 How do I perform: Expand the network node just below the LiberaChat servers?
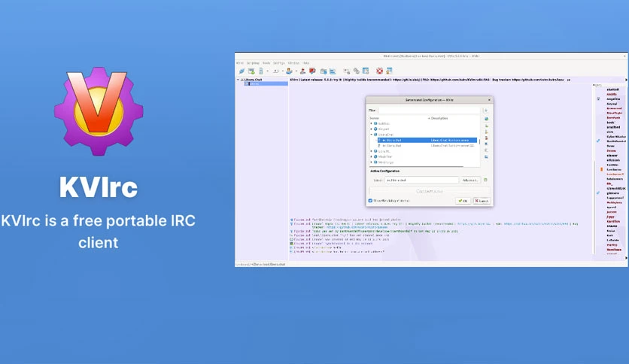click(x=372, y=151)
